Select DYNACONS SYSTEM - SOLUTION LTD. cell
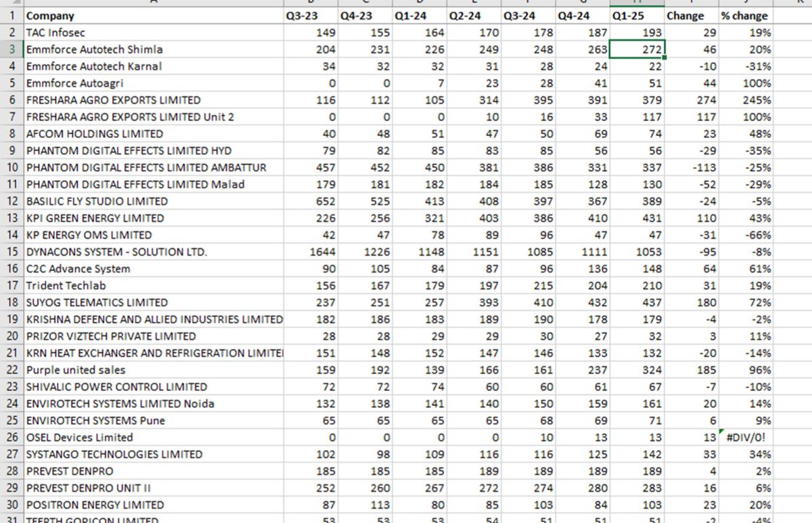 154,252
